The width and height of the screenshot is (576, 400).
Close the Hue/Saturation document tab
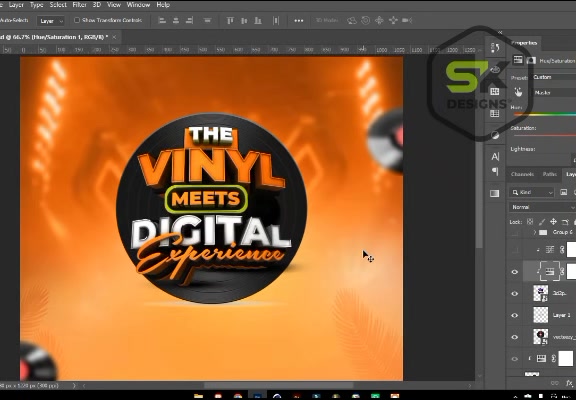(114, 37)
